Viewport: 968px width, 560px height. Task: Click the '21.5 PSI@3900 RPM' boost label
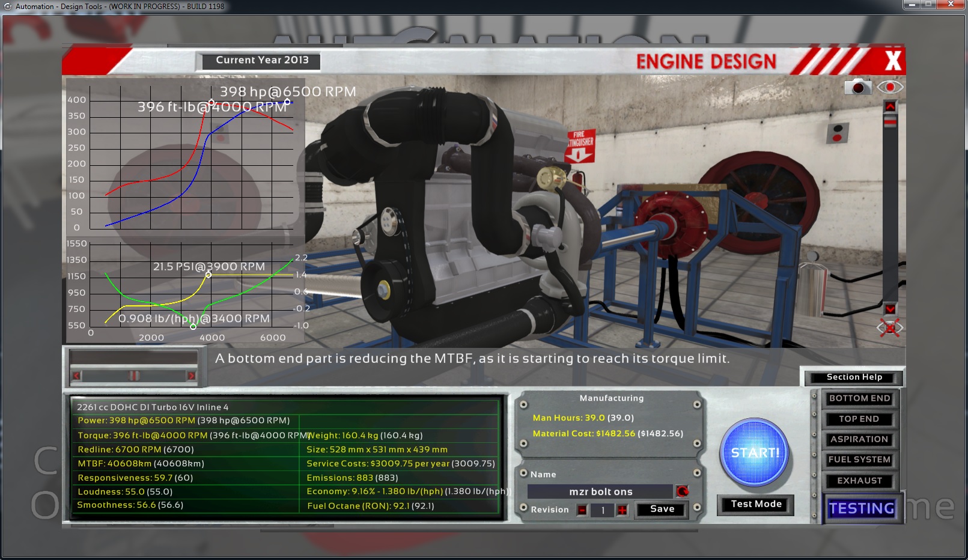click(x=209, y=266)
